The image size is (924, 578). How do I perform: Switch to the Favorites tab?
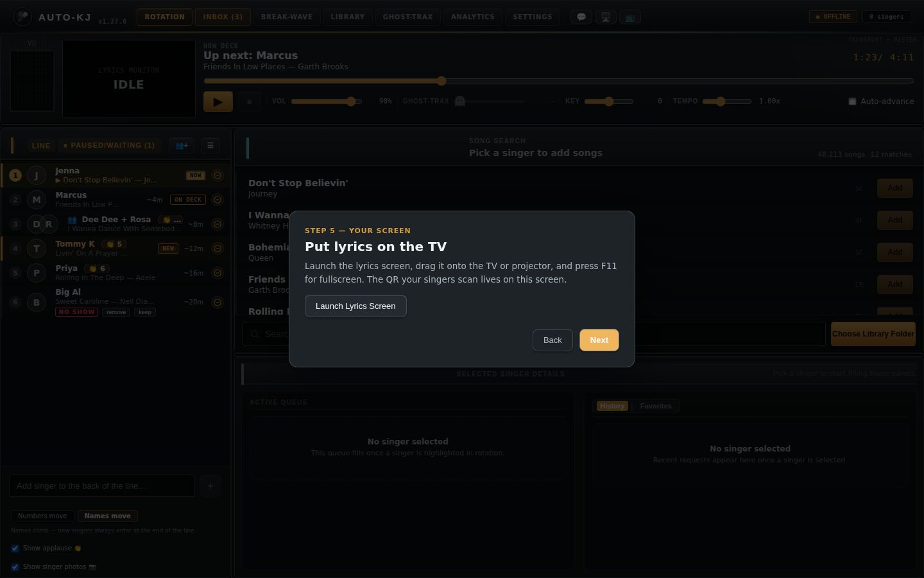tap(656, 407)
